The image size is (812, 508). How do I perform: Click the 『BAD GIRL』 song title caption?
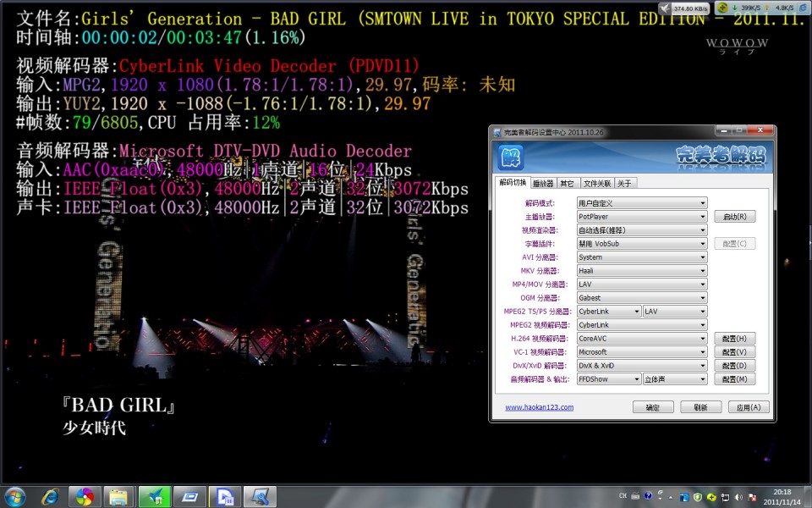coord(118,405)
